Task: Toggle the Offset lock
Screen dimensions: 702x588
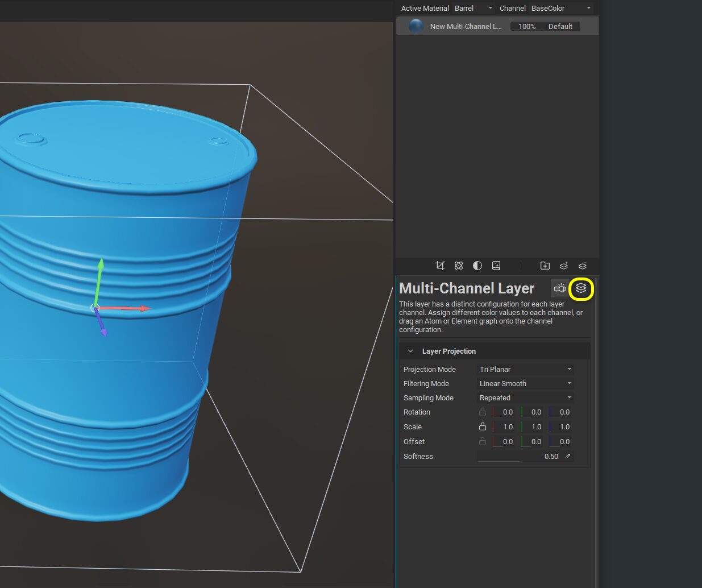Action: [483, 441]
